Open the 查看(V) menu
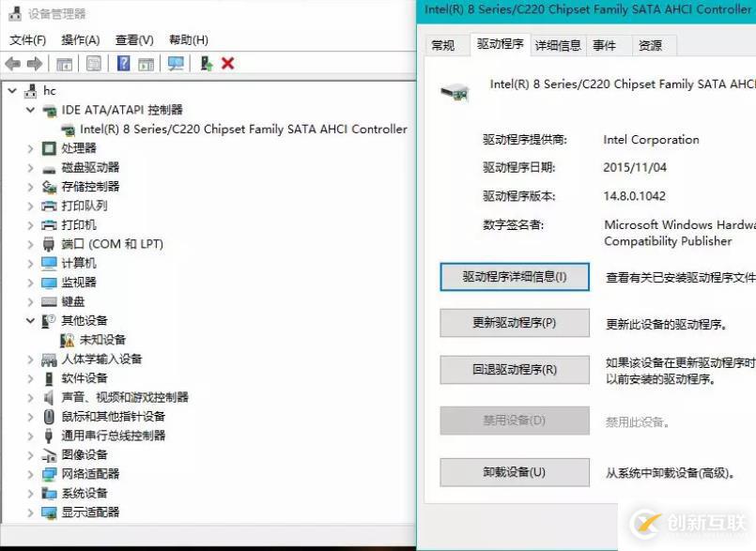This screenshot has height=551, width=756. coord(134,40)
